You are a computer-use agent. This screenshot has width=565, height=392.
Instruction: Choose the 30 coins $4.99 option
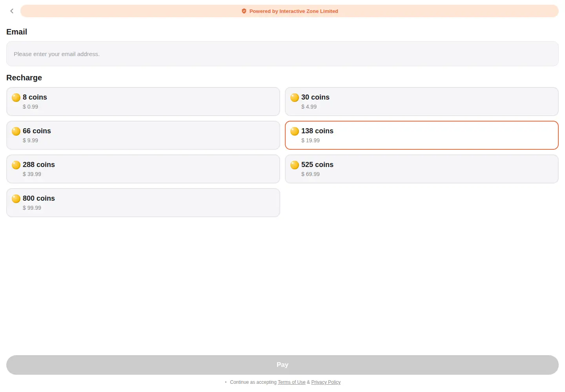point(422,102)
